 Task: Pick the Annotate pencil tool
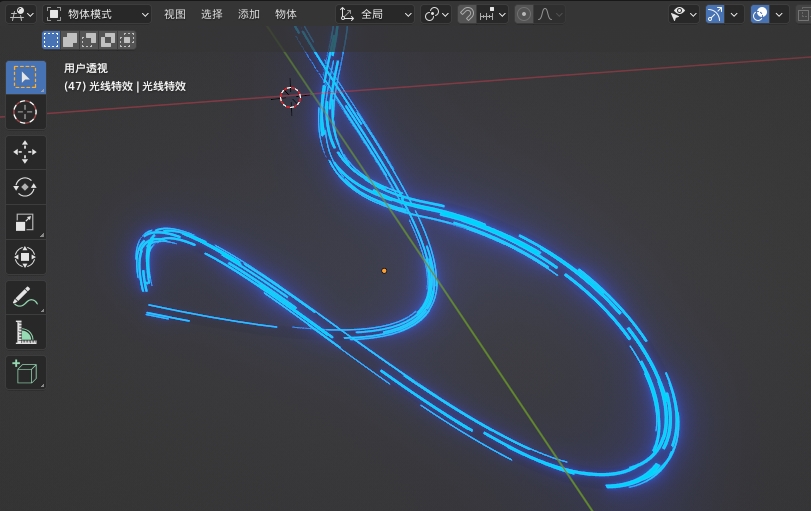[25, 297]
